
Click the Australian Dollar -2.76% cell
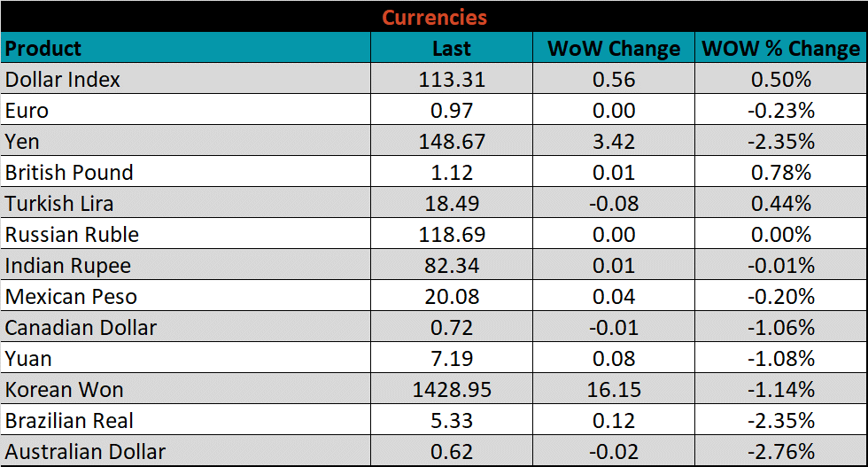point(780,452)
